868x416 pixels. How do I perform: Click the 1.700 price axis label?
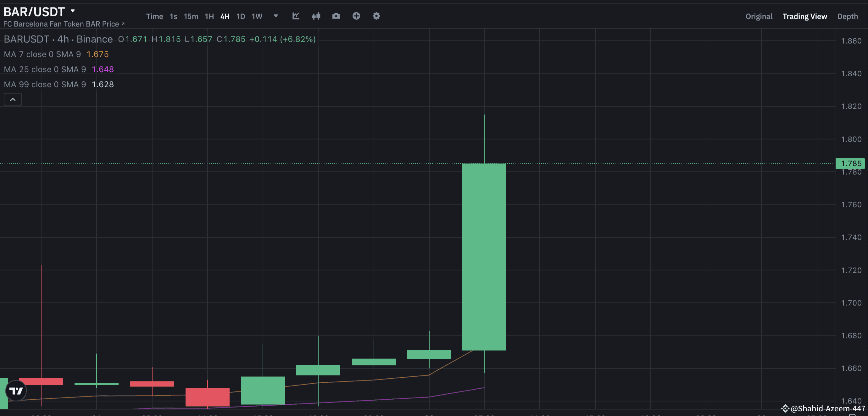coord(851,303)
